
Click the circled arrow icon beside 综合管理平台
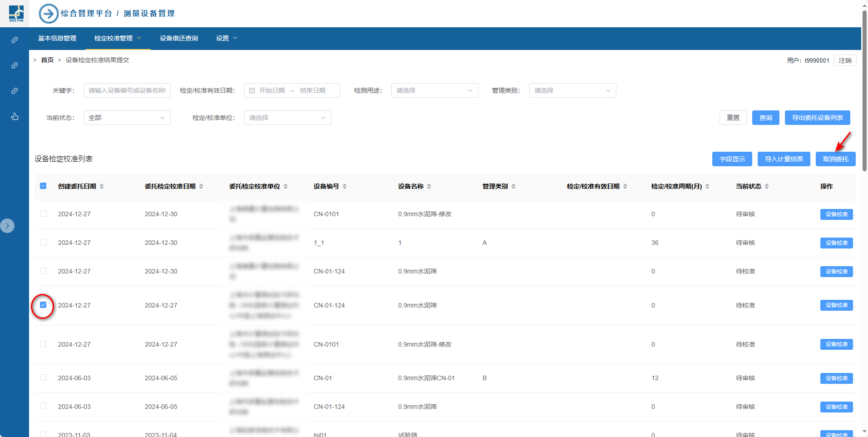[49, 14]
